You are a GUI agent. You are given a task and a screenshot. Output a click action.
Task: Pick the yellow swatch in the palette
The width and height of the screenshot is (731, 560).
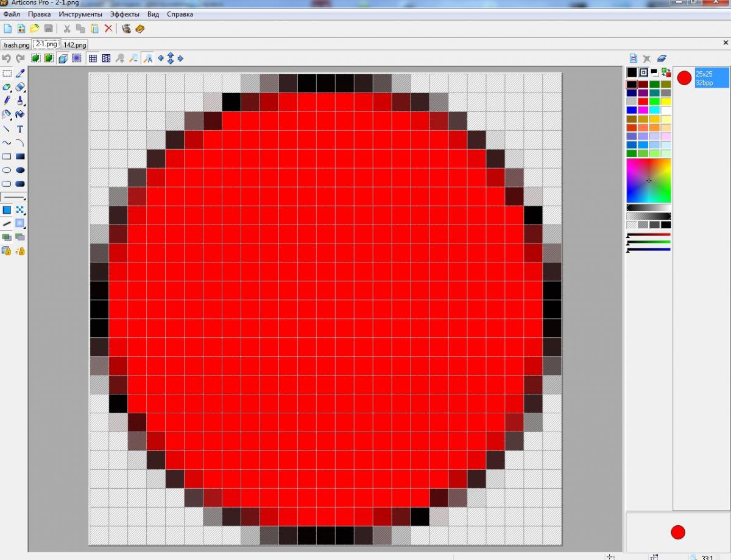click(x=665, y=102)
